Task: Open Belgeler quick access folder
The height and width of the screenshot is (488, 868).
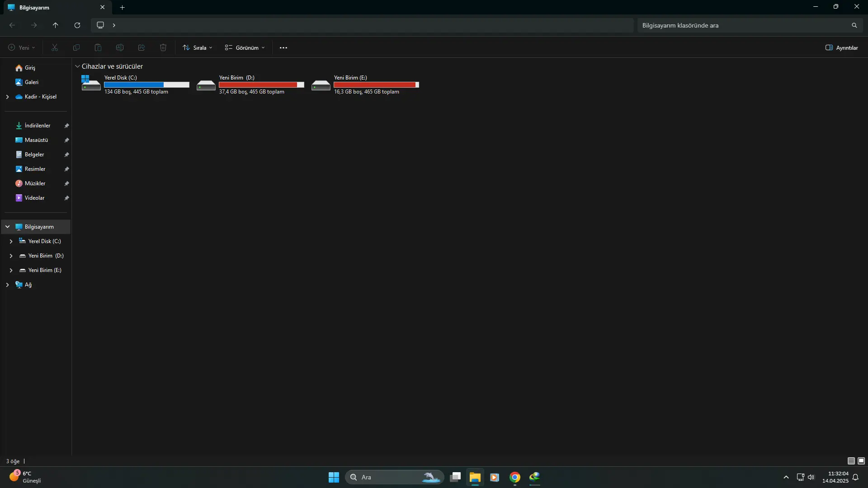Action: (x=35, y=155)
